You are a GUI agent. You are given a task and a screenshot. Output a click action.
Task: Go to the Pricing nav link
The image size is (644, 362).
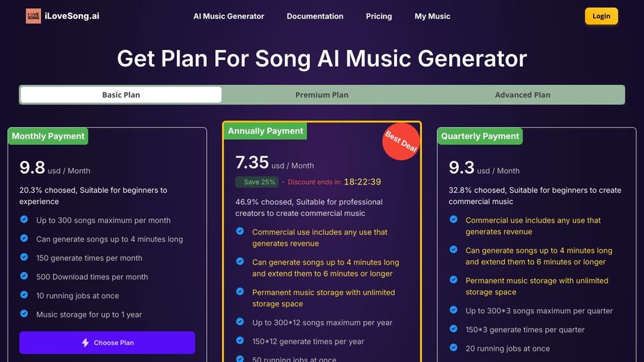pyautogui.click(x=379, y=17)
